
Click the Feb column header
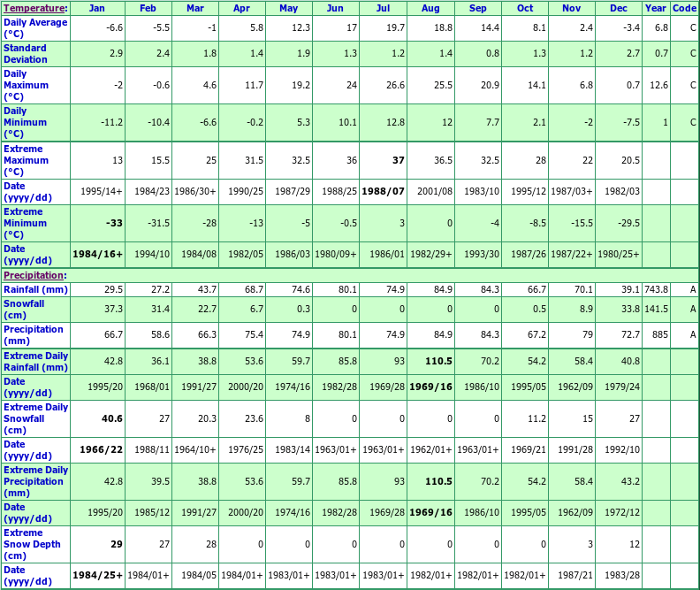[x=148, y=8]
